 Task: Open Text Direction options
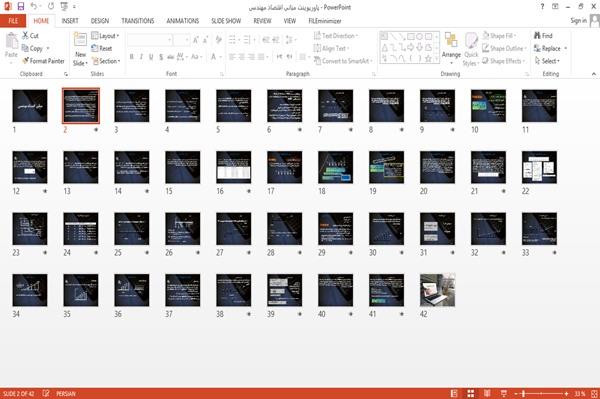336,36
